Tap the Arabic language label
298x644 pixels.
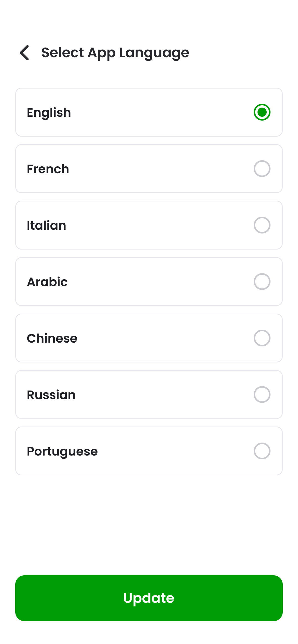(x=47, y=282)
